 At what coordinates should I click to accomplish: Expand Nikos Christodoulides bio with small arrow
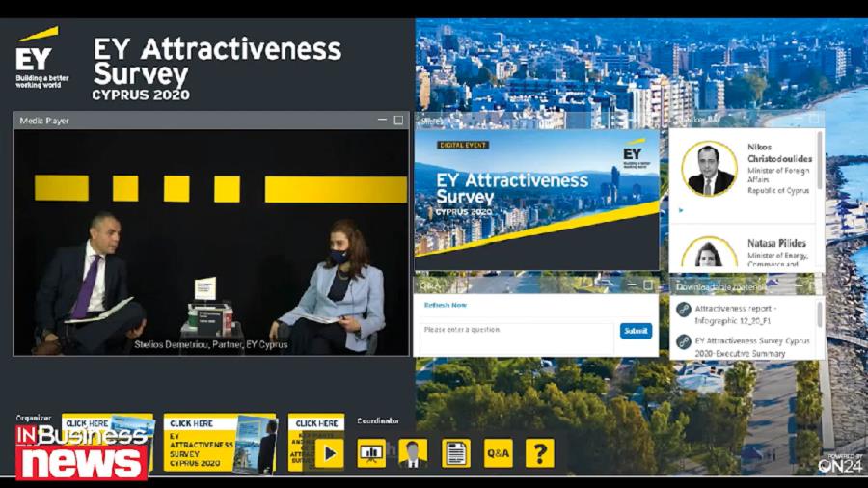pyautogui.click(x=681, y=209)
